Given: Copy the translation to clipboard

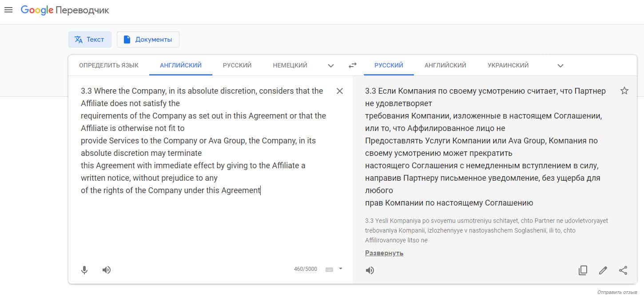Looking at the screenshot, I should (x=583, y=270).
